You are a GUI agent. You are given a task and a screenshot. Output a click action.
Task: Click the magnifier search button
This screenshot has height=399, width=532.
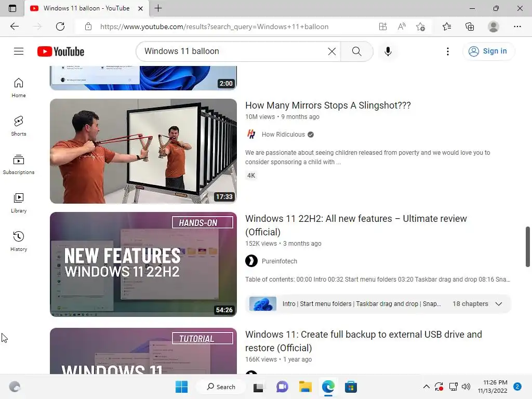point(356,51)
